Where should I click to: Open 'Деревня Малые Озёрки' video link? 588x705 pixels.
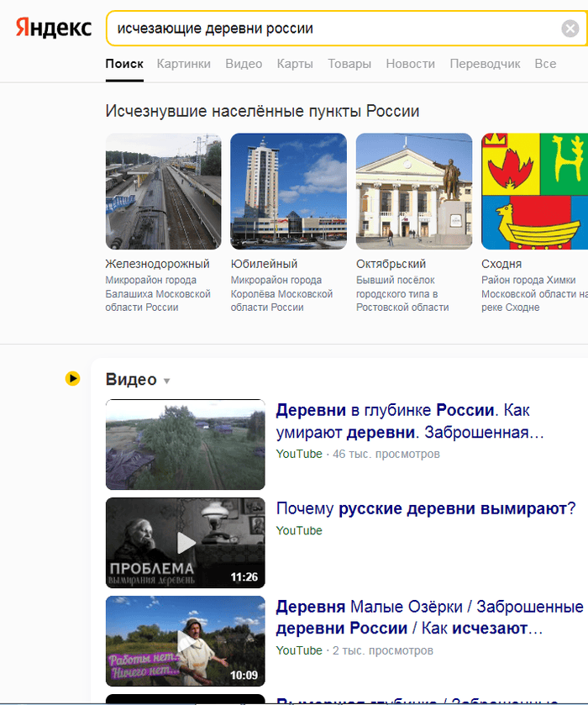[x=429, y=618]
